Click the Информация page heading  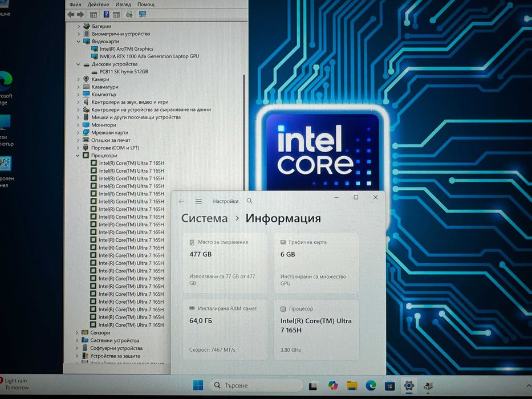(283, 218)
